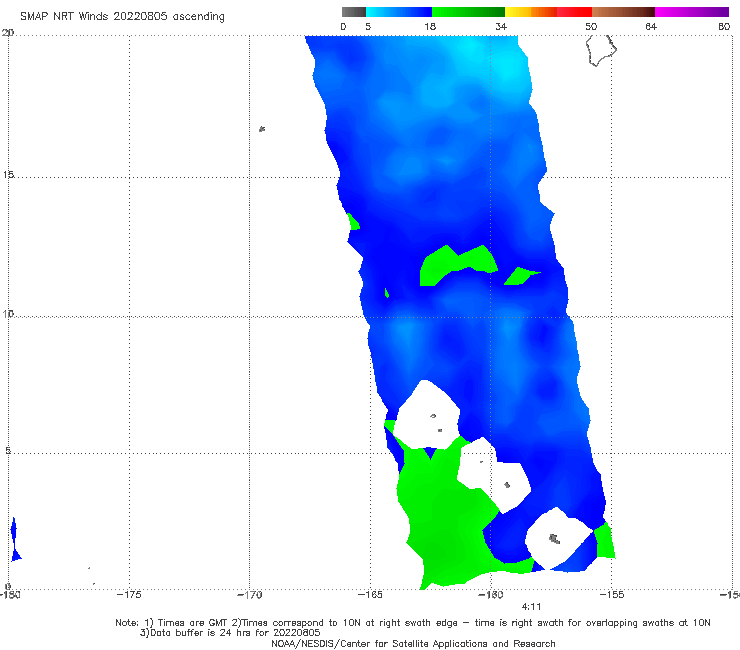
Task: Click the yellow-to-red color bar segment
Action: 548,12
